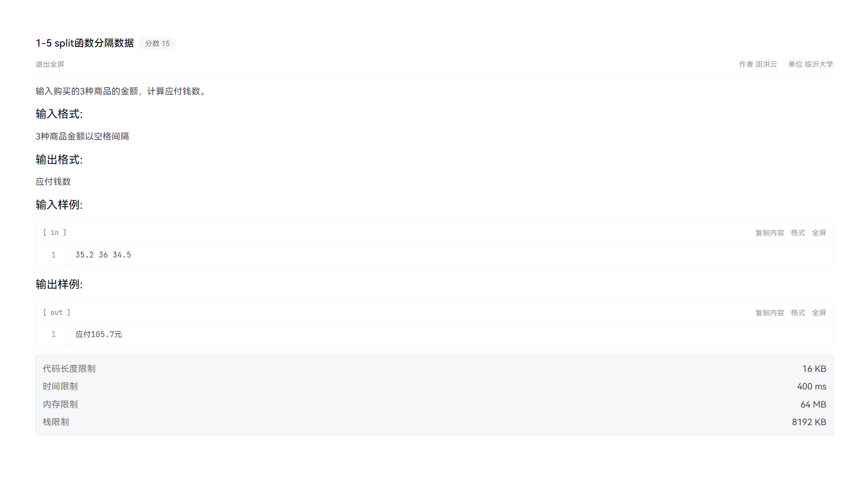Click the output sample line 应付105.7元
The width and height of the screenshot is (868, 488).
tap(99, 334)
